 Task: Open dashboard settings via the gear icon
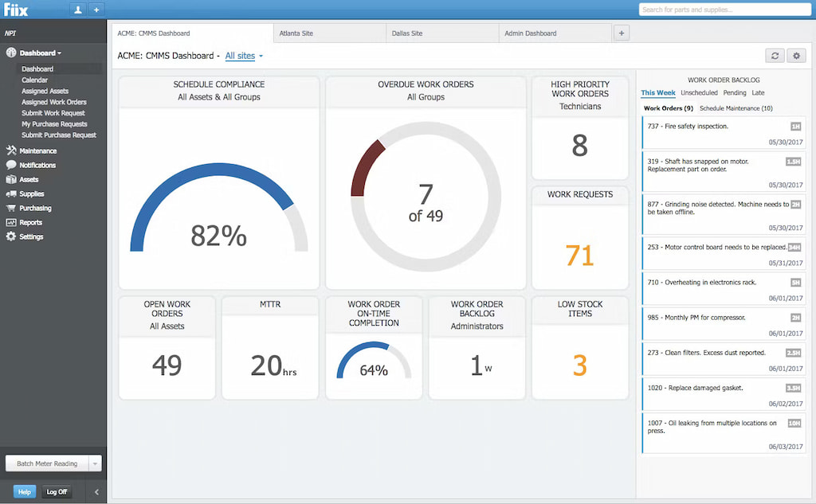(x=796, y=55)
